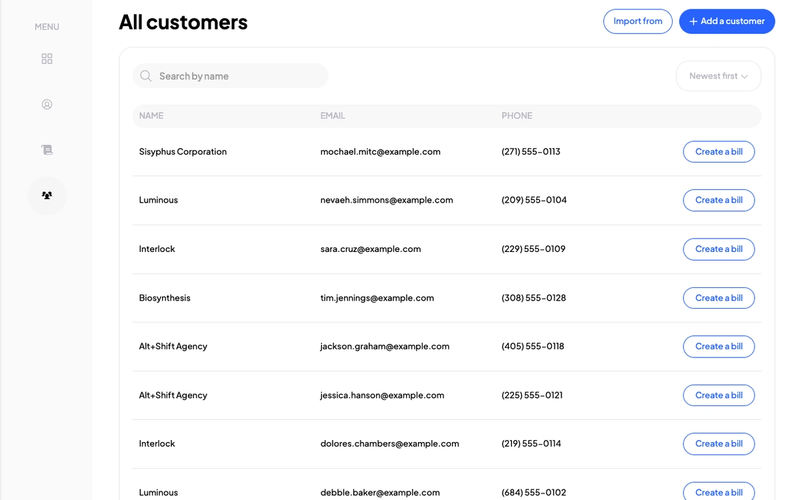
Task: Click phone number (271) 555-0113
Action: pyautogui.click(x=531, y=152)
